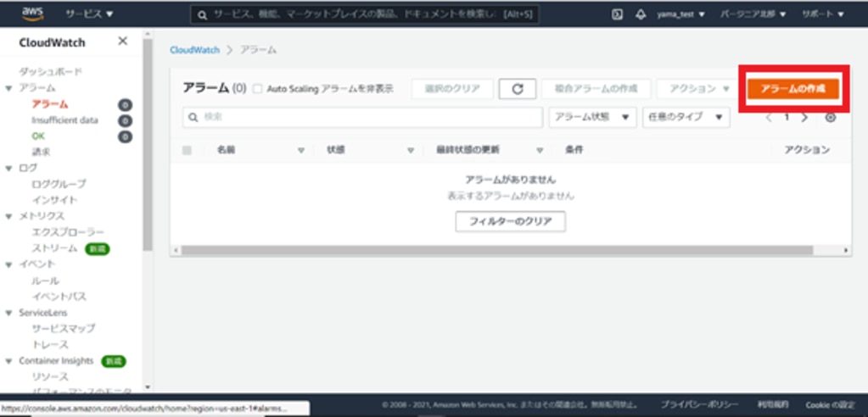
Task: Collapse the ログ section in the sidebar
Action: pyautogui.click(x=9, y=168)
